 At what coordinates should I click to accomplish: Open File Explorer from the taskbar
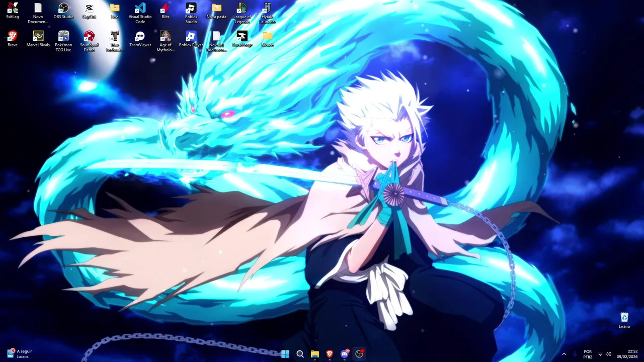315,354
